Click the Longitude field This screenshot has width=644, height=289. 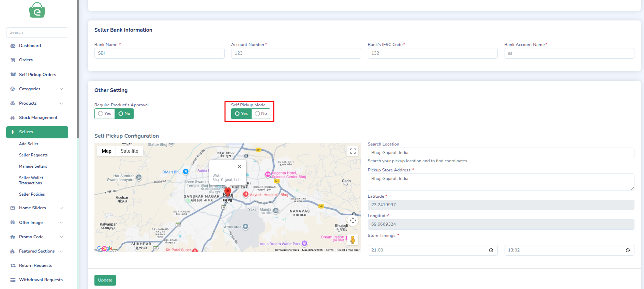(x=501, y=224)
